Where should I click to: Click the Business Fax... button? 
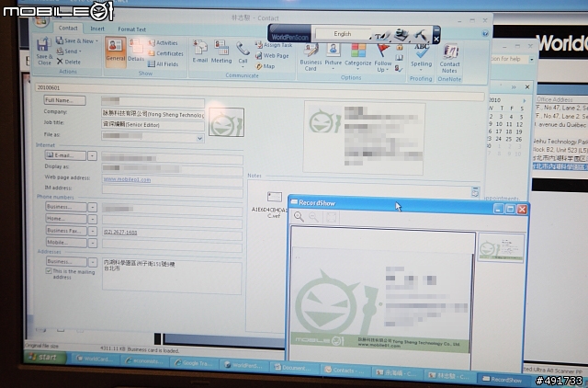click(x=66, y=231)
